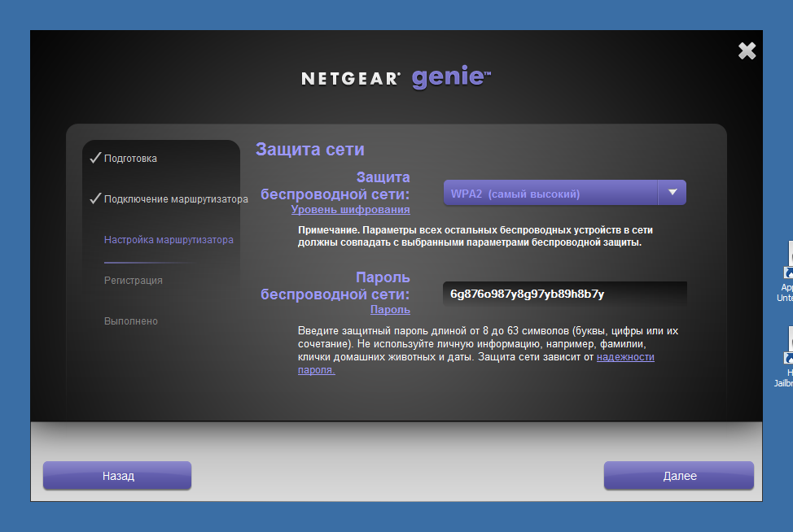Click the Защита сети heading

(x=309, y=150)
